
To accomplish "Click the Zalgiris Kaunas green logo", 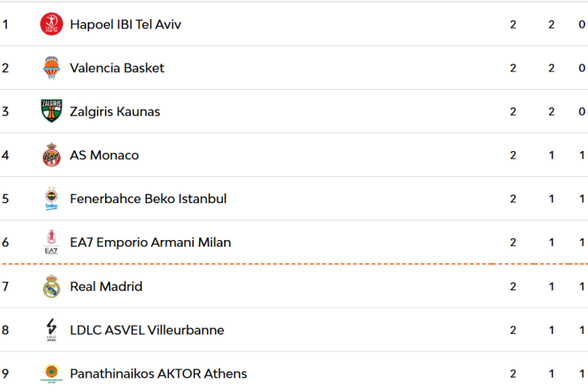I will click(x=51, y=112).
